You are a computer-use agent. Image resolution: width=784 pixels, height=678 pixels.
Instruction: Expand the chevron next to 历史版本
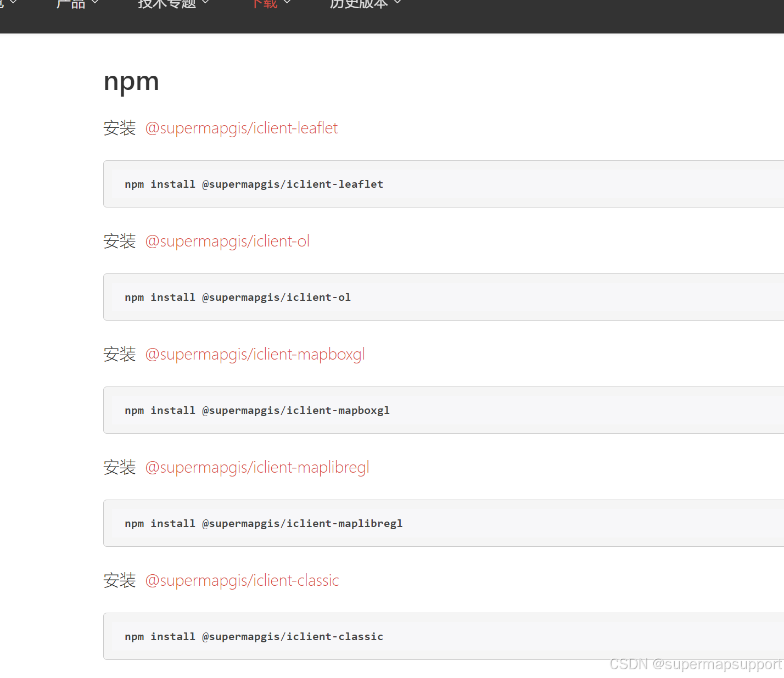tap(397, 3)
